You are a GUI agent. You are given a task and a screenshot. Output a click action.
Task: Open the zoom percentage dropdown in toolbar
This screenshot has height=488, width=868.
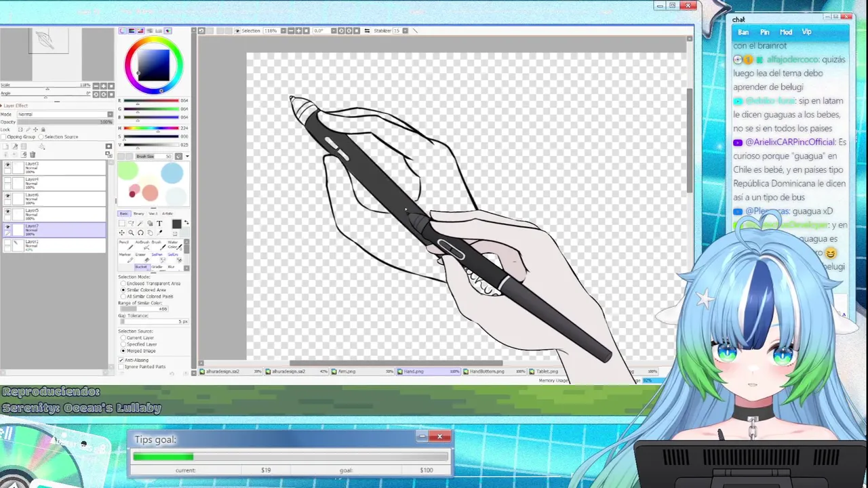(x=283, y=30)
